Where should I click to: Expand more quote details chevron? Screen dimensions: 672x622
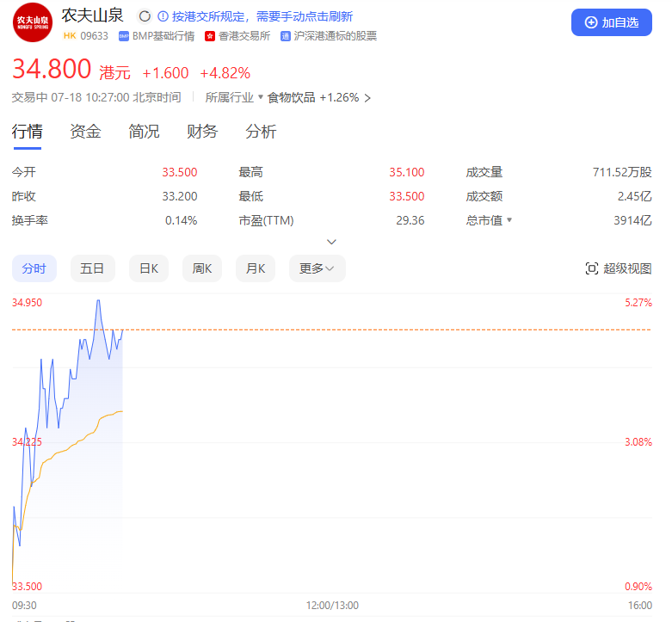tap(331, 242)
